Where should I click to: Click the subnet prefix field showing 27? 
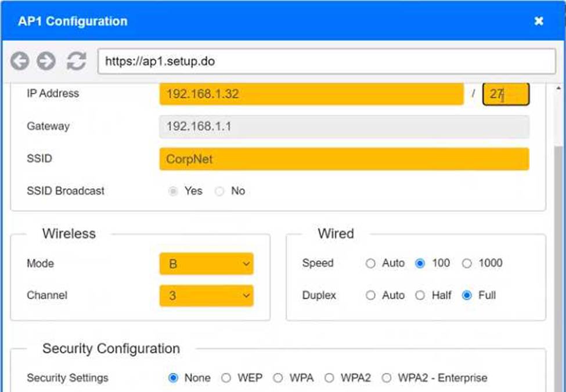click(x=506, y=94)
